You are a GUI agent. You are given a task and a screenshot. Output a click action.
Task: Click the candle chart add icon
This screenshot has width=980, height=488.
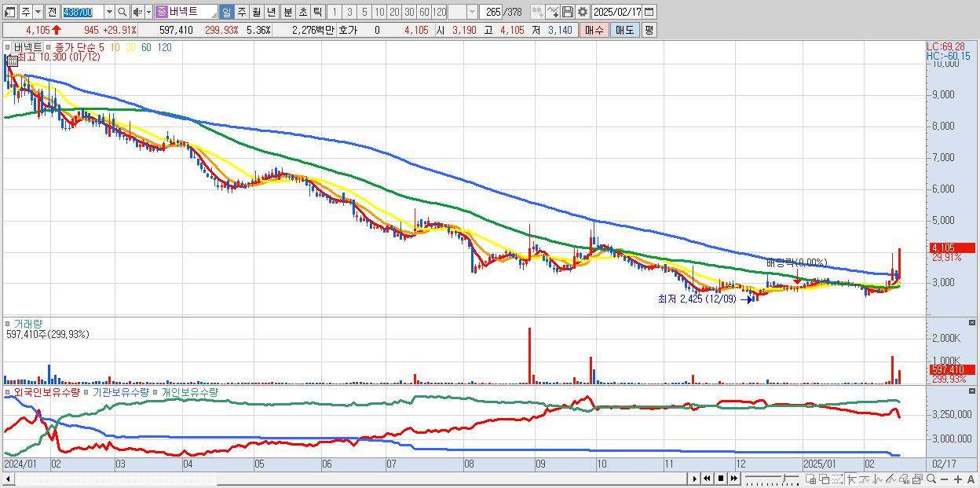538,12
